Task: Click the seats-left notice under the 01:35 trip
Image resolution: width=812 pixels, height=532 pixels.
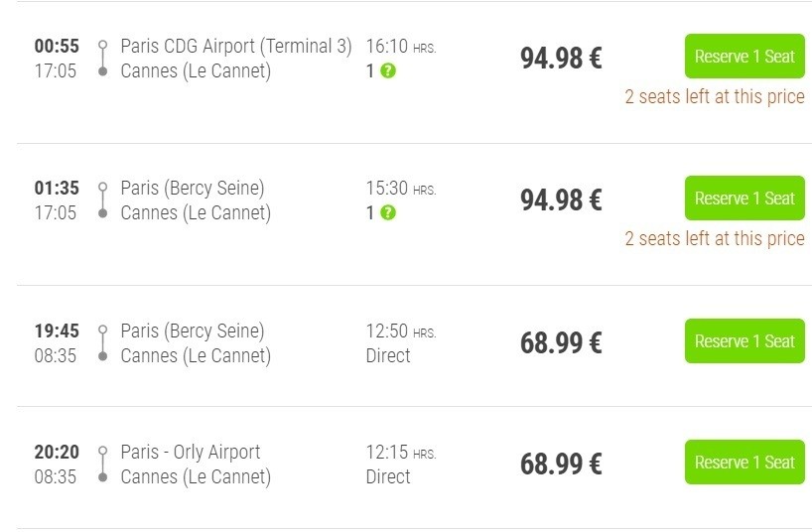Action: (x=714, y=239)
